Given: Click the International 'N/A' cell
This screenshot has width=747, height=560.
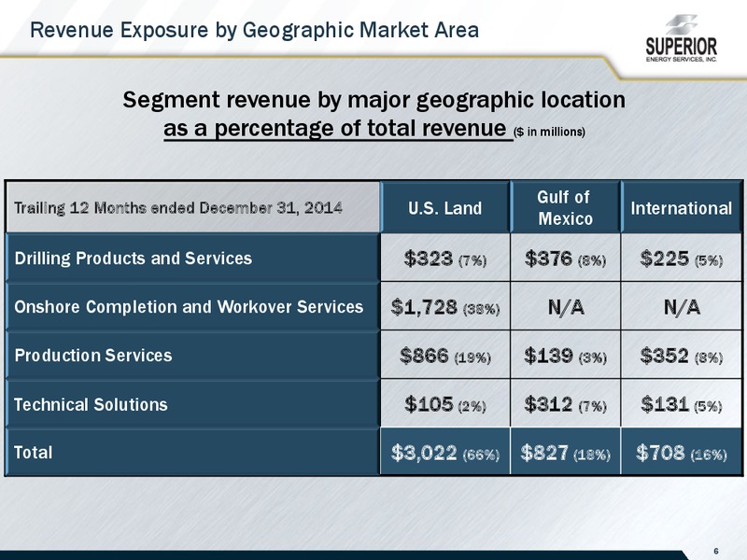Looking at the screenshot, I should pyautogui.click(x=682, y=306).
